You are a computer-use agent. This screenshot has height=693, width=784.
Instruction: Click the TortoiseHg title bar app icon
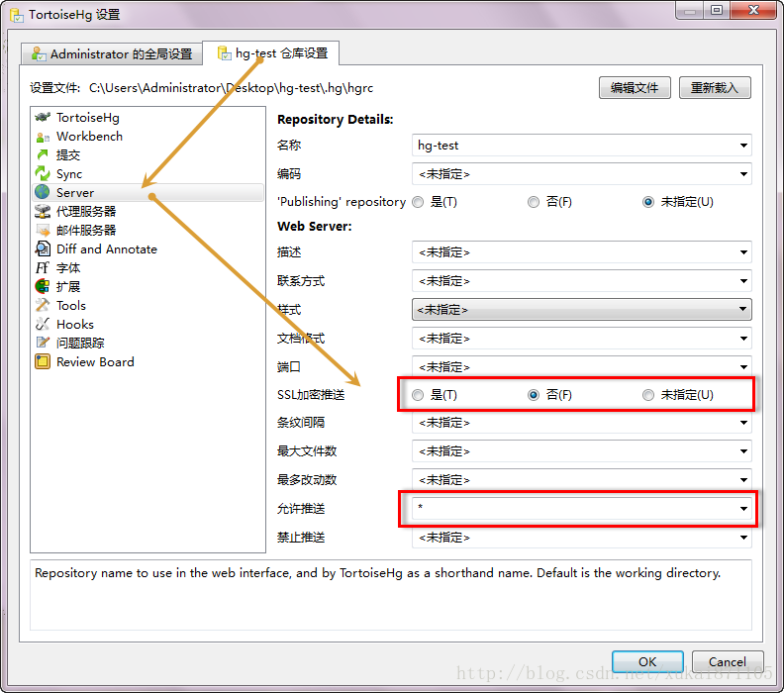click(17, 15)
